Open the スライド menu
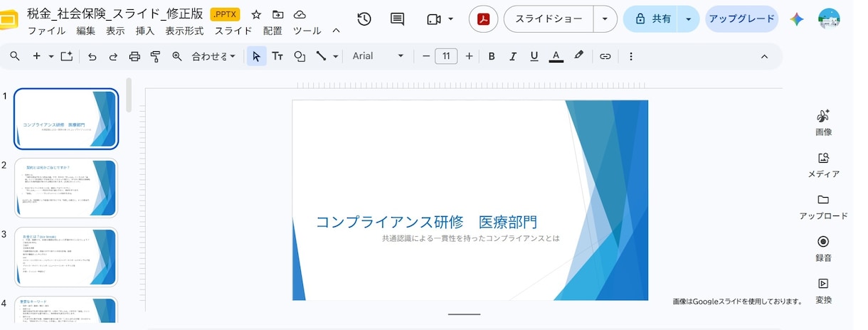Screen dimensions: 868x330 click(x=233, y=31)
